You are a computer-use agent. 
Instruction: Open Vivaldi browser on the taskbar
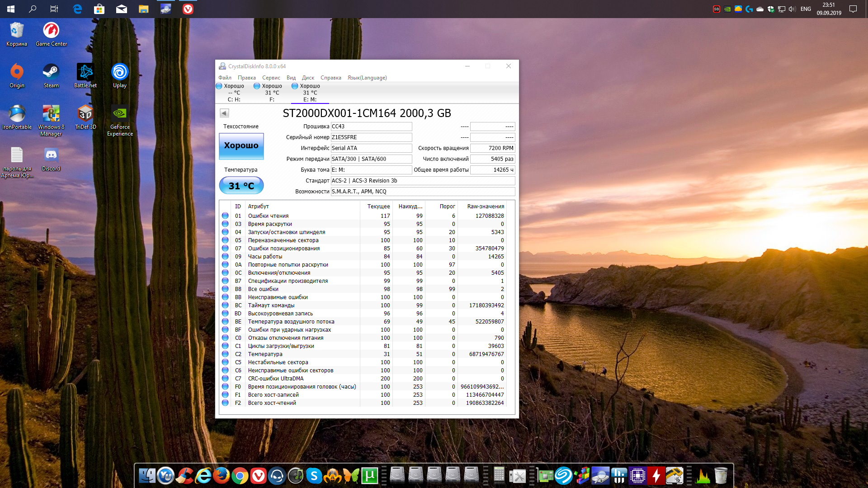coord(188,9)
